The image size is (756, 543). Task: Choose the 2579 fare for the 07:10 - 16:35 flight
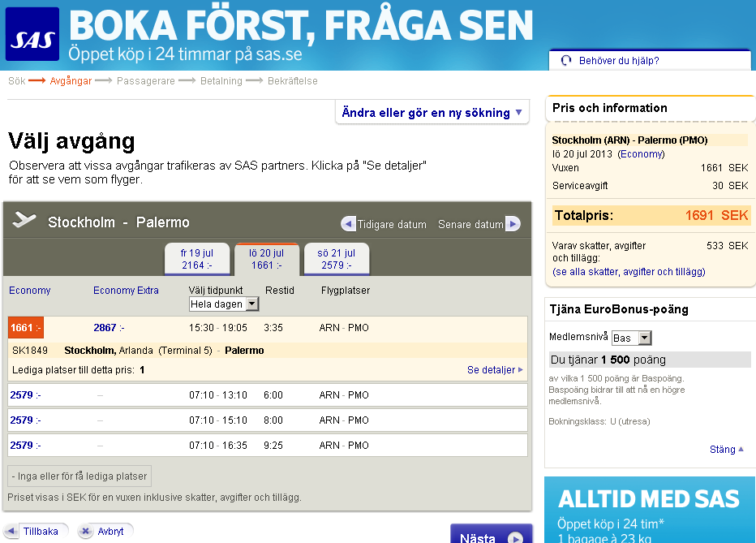[25, 445]
